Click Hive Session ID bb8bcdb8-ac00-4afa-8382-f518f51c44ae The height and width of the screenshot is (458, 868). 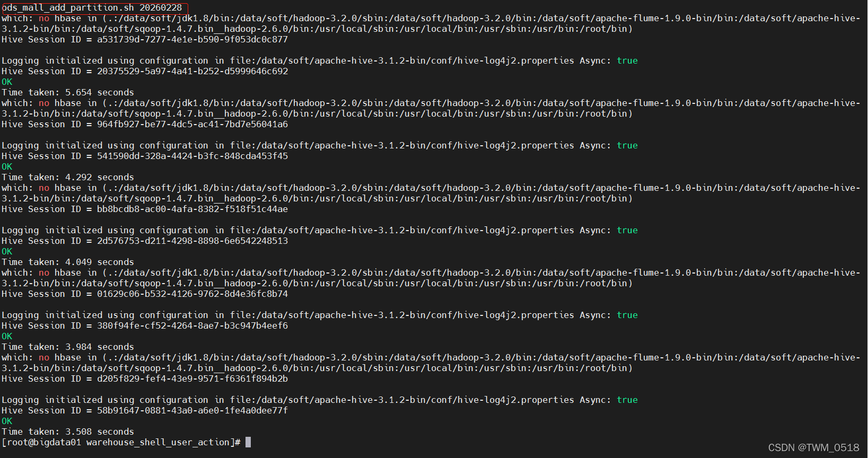(x=145, y=209)
